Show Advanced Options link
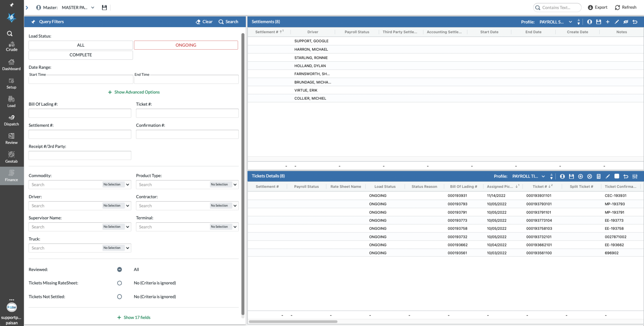The image size is (644, 326). click(x=134, y=92)
